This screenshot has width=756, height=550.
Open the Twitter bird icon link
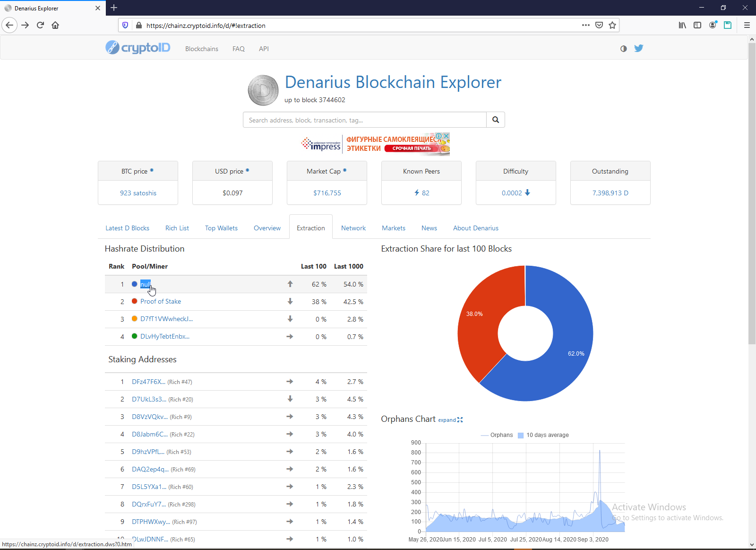click(639, 48)
